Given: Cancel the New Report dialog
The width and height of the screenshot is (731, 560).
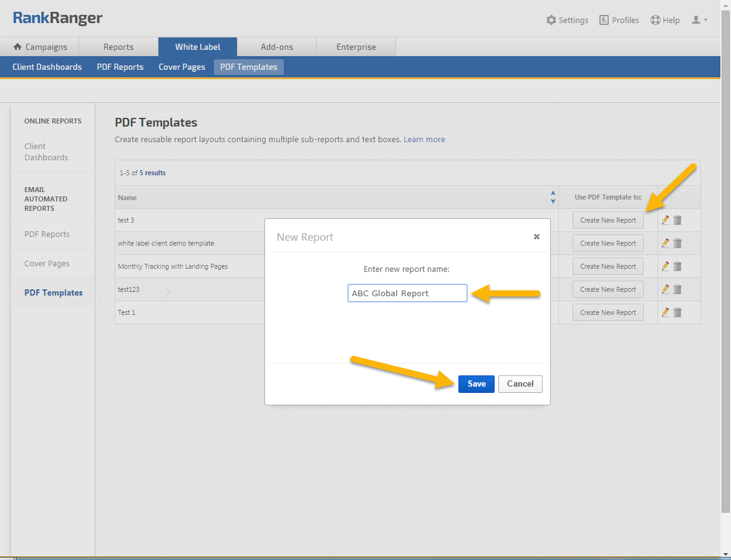Looking at the screenshot, I should (520, 384).
